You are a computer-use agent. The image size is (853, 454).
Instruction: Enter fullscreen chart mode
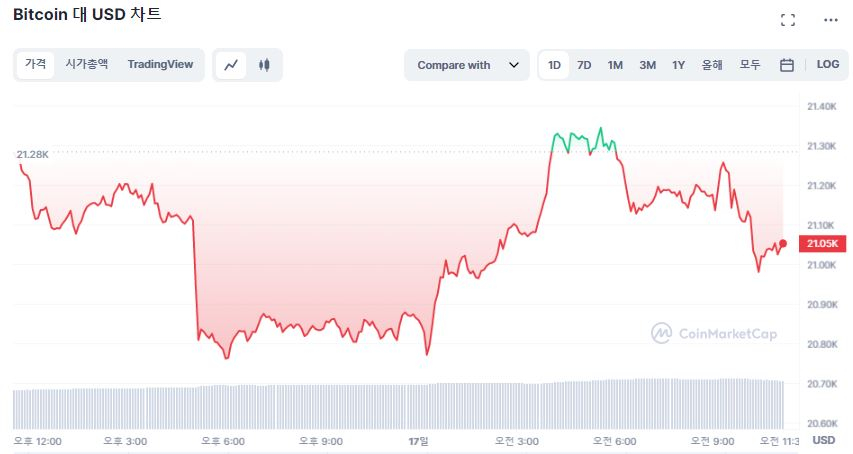click(787, 20)
